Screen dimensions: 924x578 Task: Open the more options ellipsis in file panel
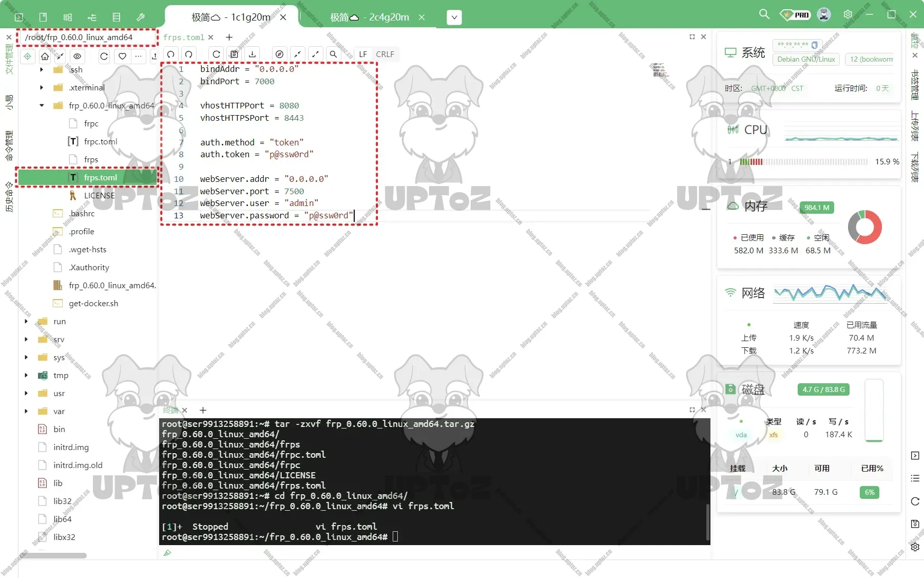pos(138,56)
